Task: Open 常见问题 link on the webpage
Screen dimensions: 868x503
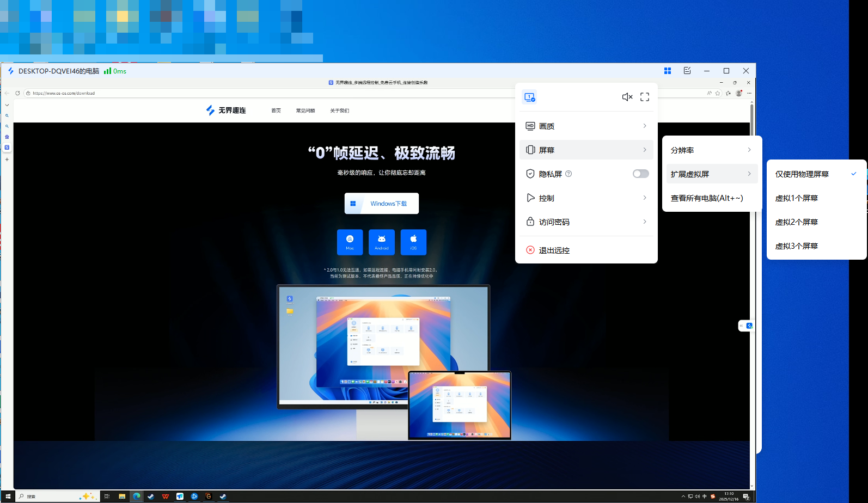Action: pos(305,111)
